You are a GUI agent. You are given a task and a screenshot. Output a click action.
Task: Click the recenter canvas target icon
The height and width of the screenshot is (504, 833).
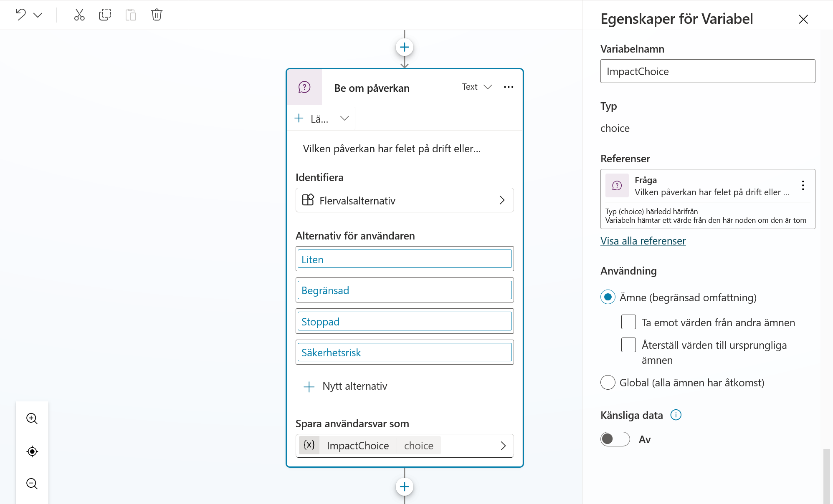pos(32,451)
